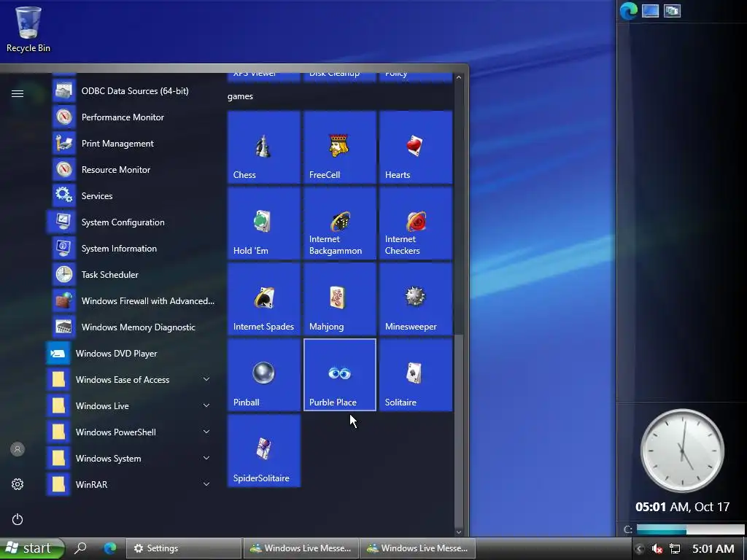Start the Solitaire tile
This screenshot has height=560, width=747.
416,375
